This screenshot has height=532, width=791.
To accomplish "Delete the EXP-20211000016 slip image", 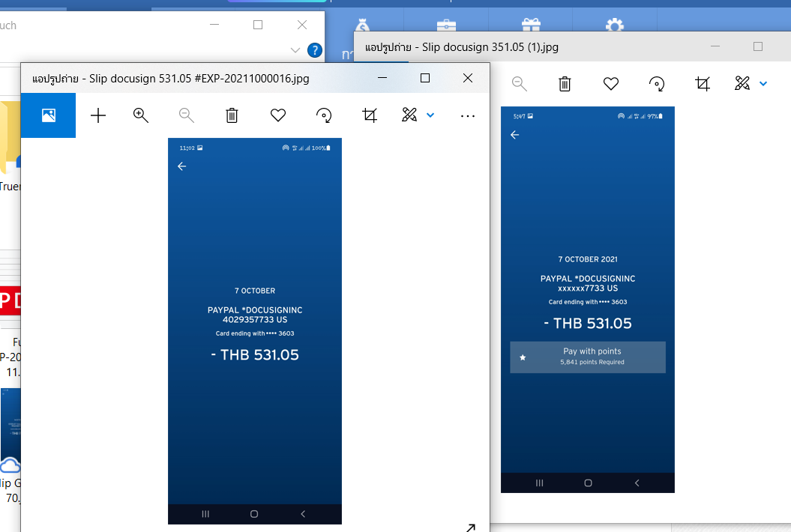I will (232, 115).
